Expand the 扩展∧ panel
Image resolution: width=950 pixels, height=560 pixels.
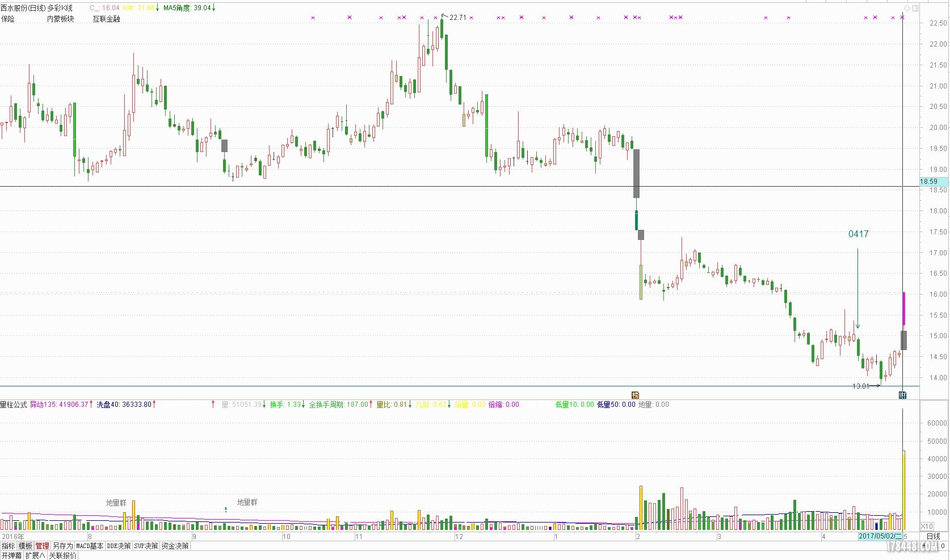coord(35,555)
